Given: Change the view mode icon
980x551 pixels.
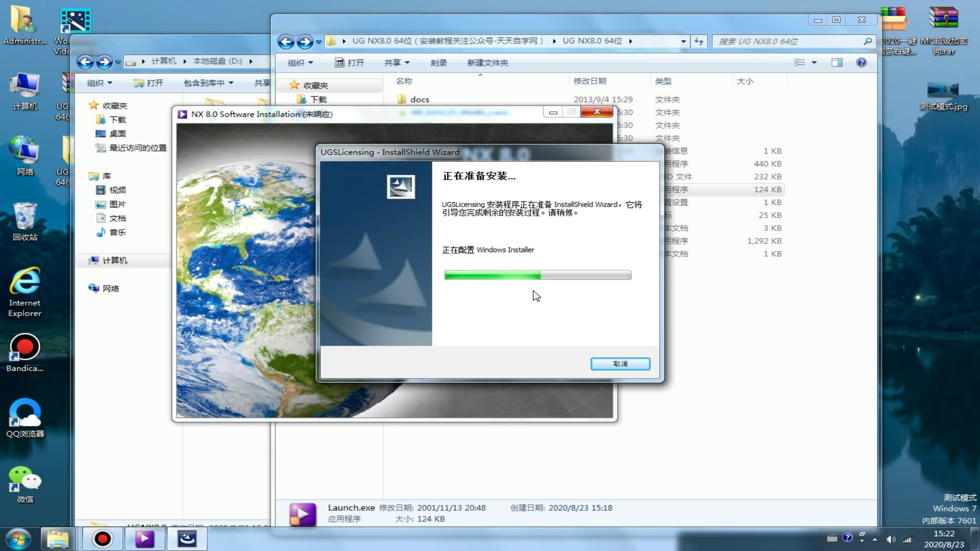Looking at the screenshot, I should pos(799,62).
